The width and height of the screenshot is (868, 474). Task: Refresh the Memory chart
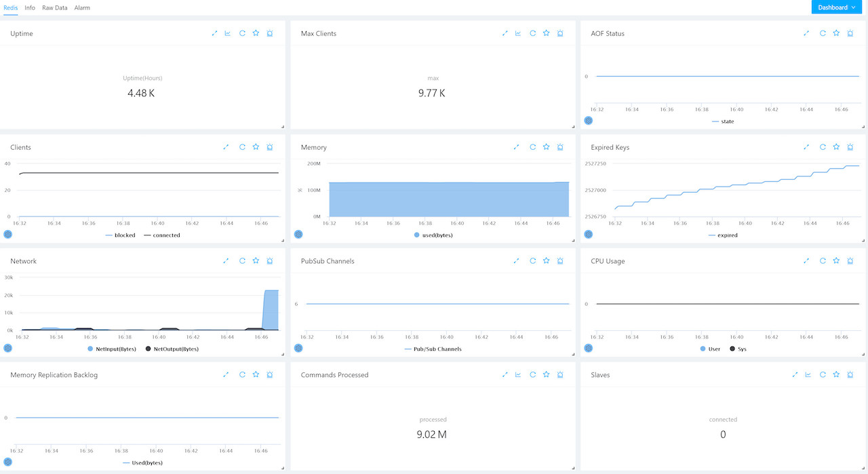click(532, 147)
